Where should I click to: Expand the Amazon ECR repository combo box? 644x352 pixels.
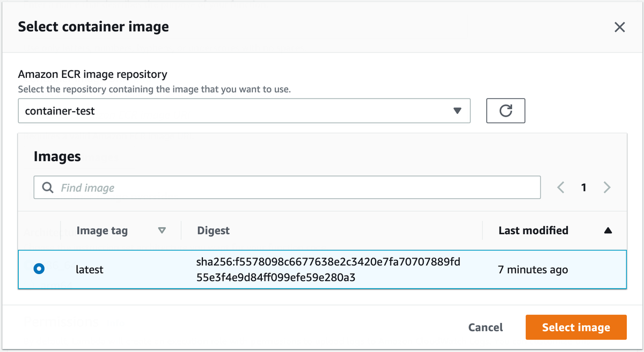point(244,110)
